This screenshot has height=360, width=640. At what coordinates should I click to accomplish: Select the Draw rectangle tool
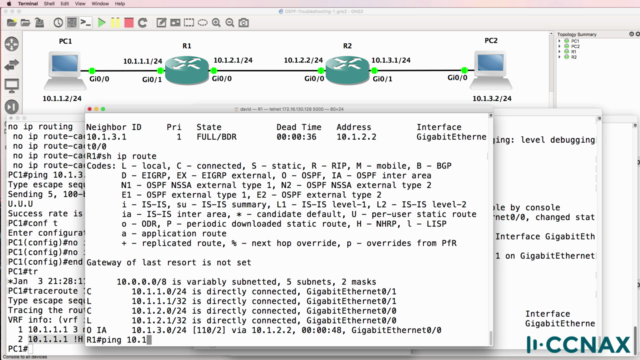189,23
